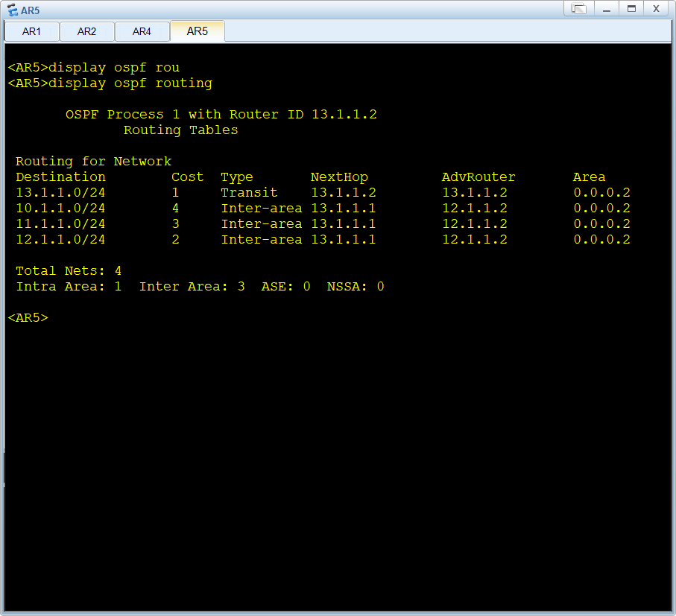This screenshot has width=676, height=616.
Task: Click the NSSA: 0 summary text
Action: point(356,287)
